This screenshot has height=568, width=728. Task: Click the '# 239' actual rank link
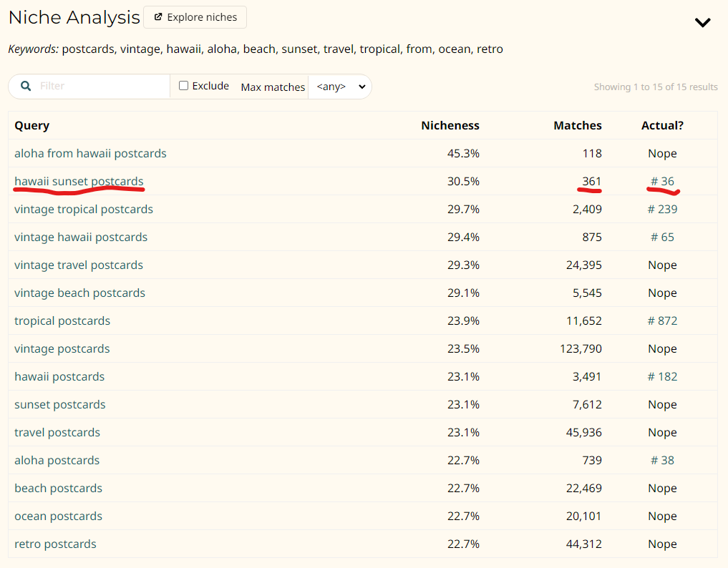663,210
